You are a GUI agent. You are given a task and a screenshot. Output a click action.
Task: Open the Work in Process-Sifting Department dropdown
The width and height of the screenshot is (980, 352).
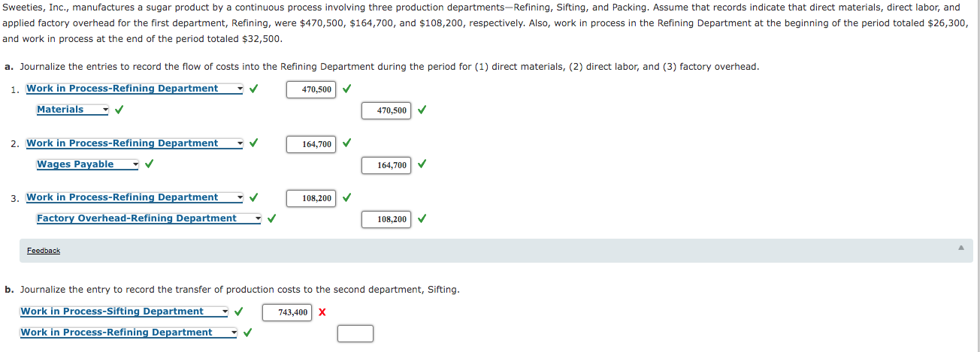[125, 311]
